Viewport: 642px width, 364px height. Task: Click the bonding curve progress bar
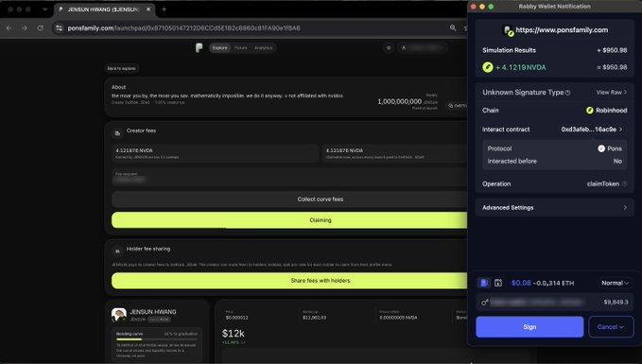156,339
